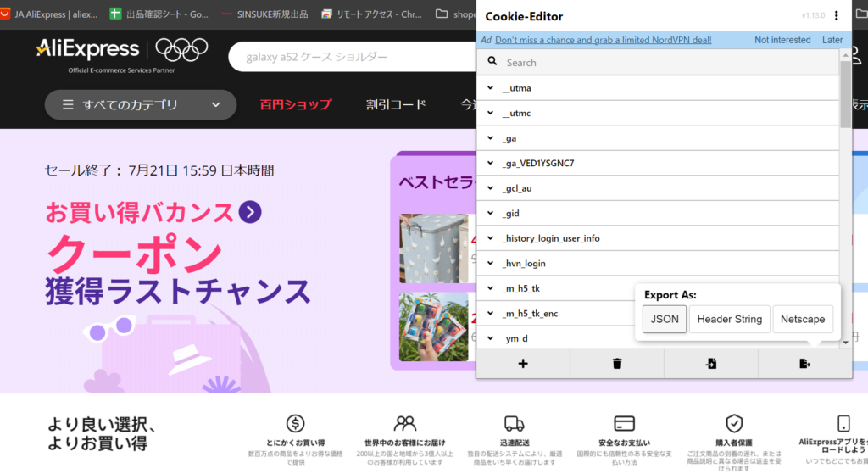This screenshot has width=868, height=474.
Task: Click the 安全なお支払い card icon
Action: (x=624, y=423)
